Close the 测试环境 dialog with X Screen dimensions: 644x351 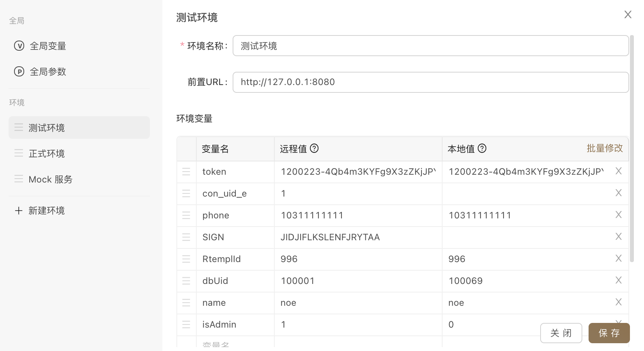tap(628, 14)
